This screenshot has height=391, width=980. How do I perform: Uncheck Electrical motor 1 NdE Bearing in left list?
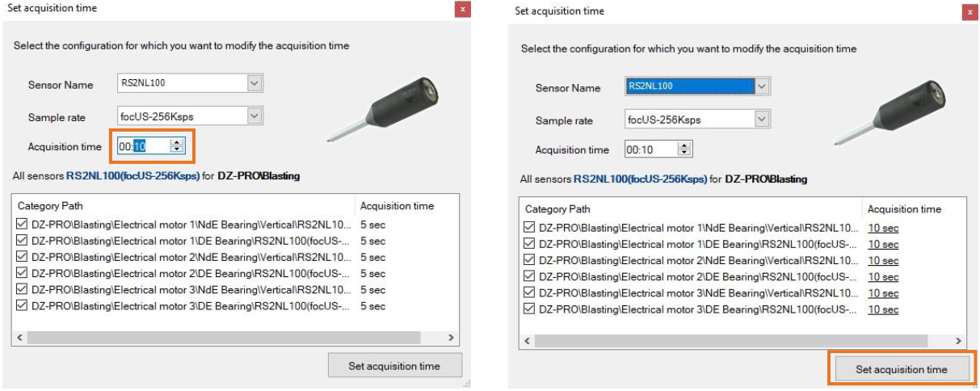click(21, 224)
